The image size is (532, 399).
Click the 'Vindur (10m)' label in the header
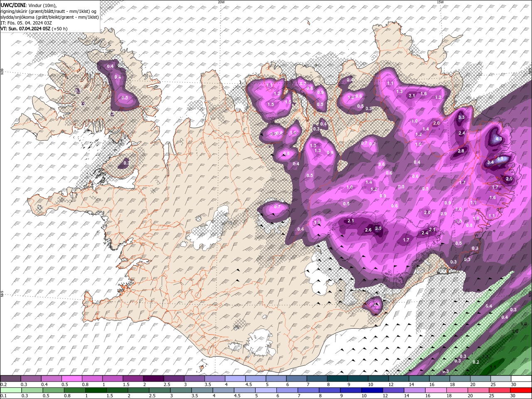(42, 5)
